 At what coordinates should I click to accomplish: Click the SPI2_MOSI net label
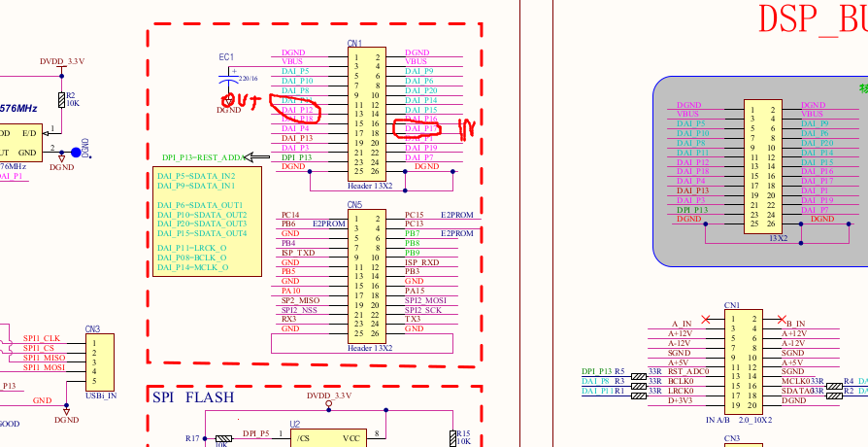425,300
